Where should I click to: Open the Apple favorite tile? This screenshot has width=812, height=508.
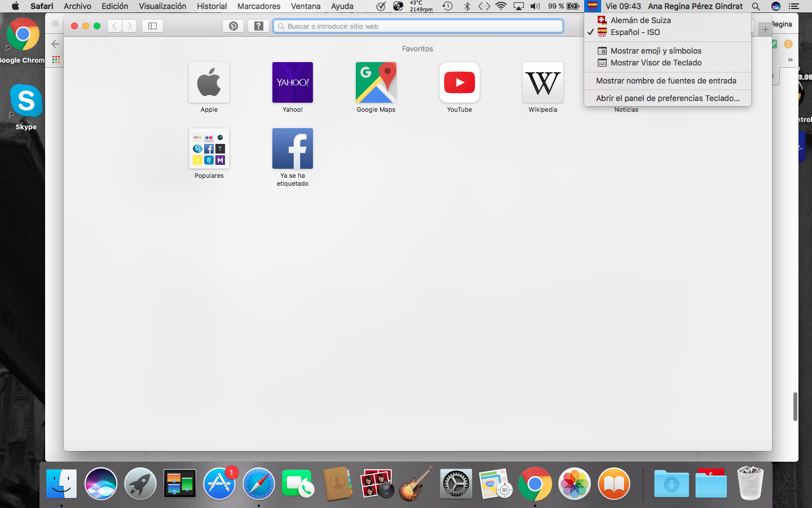209,82
